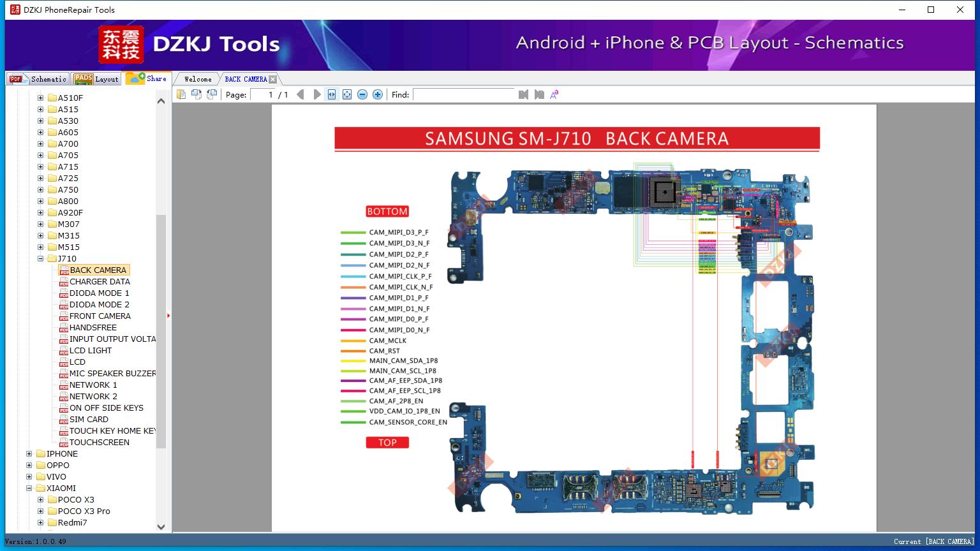This screenshot has width=980, height=551.
Task: Find next match icon
Action: click(539, 94)
